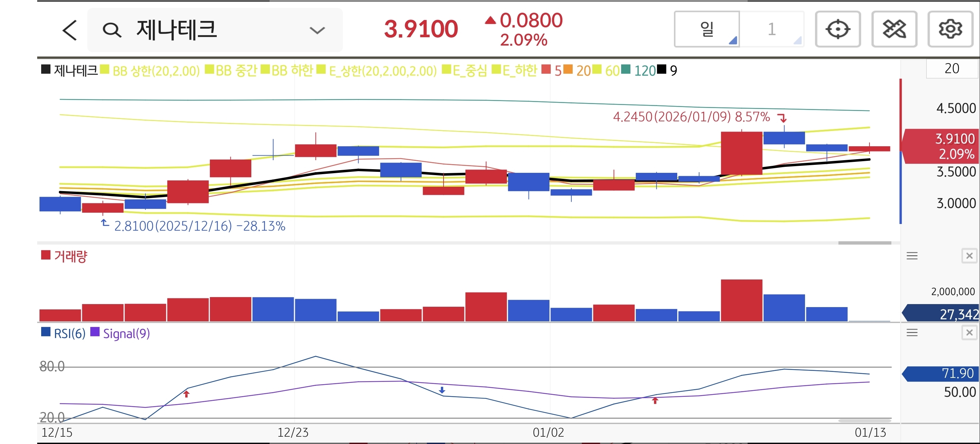Open the drawing tools icon

(x=894, y=29)
